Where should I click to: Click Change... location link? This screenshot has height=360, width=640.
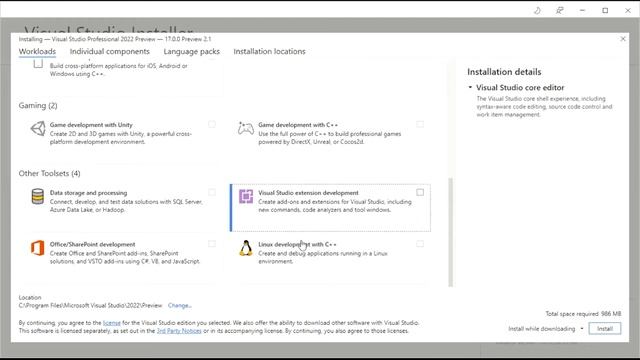coord(180,305)
